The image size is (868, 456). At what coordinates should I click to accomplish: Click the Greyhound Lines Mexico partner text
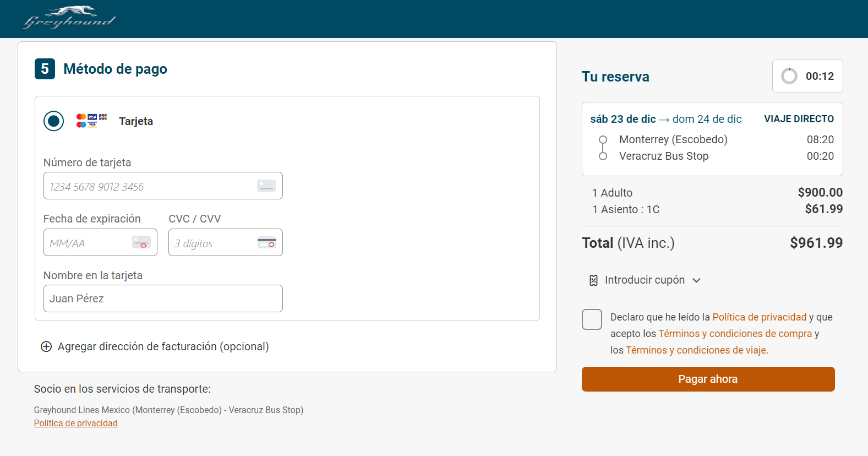pyautogui.click(x=168, y=410)
